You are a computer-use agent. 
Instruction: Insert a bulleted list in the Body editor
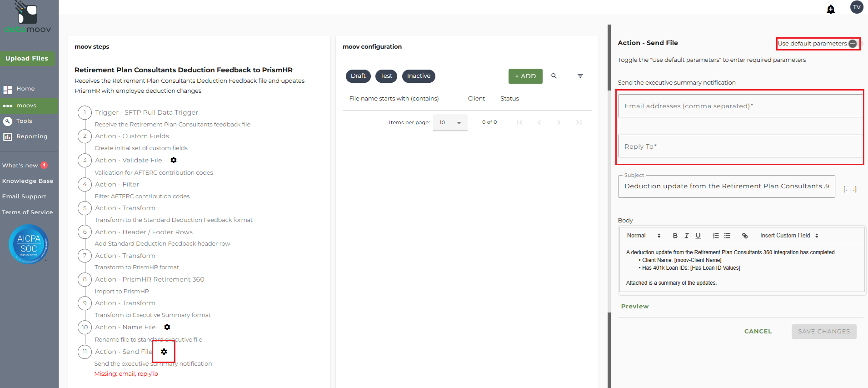click(727, 236)
